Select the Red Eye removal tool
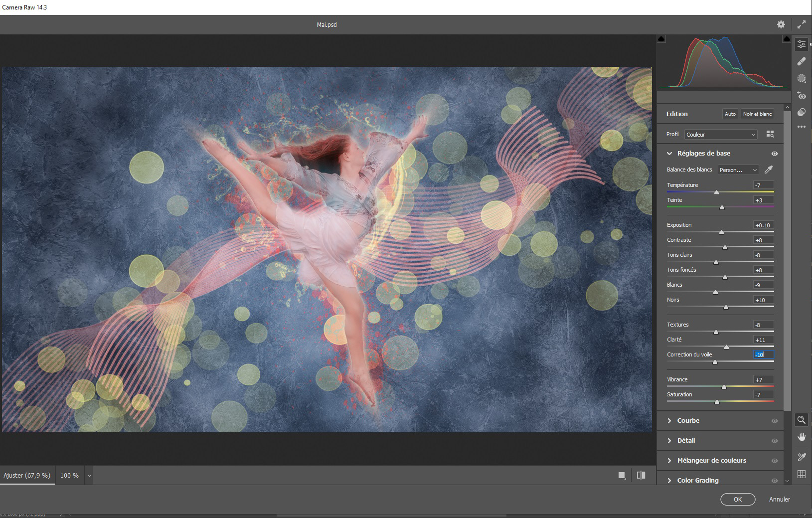812x518 pixels. 802,95
